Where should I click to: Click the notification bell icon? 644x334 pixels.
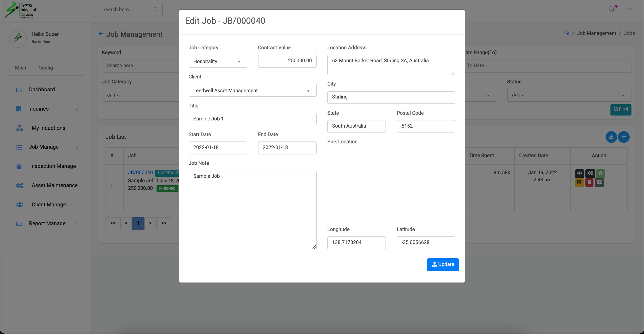point(612,9)
